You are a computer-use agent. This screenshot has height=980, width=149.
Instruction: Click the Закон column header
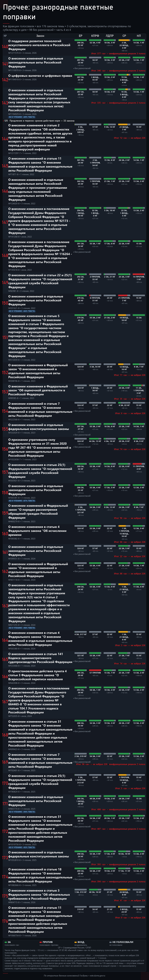pyautogui.click(x=40, y=36)
